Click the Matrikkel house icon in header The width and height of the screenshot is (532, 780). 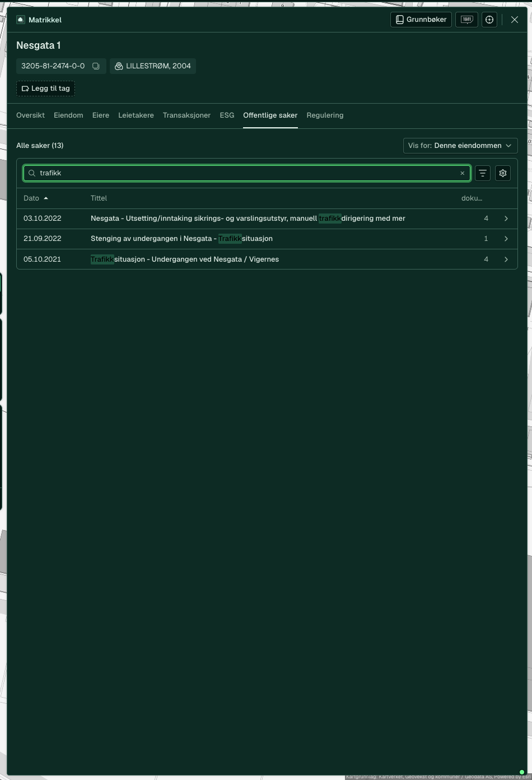[21, 20]
